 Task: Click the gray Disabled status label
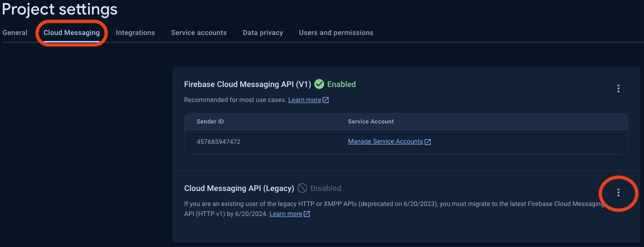[x=326, y=188]
